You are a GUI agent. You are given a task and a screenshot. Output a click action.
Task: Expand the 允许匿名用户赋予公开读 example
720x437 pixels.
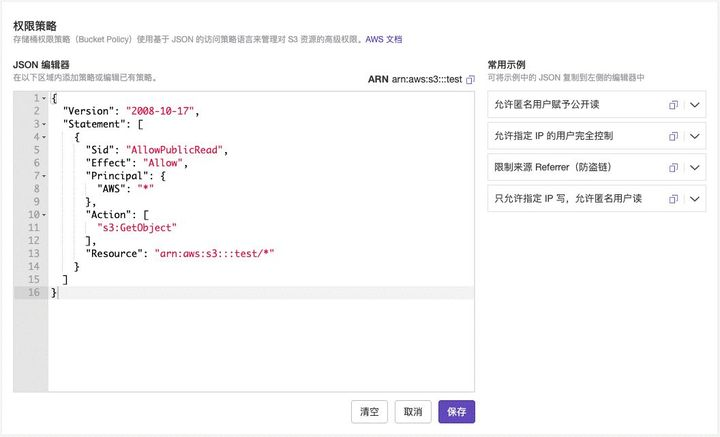696,105
